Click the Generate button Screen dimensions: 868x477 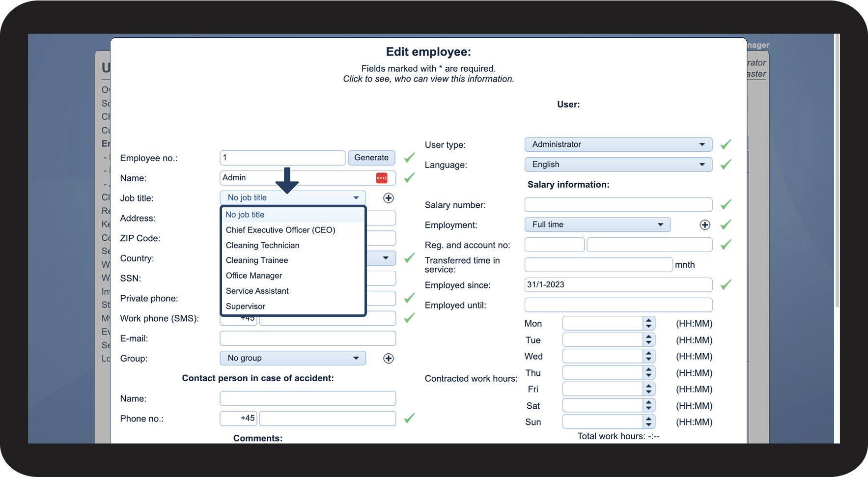click(x=371, y=158)
